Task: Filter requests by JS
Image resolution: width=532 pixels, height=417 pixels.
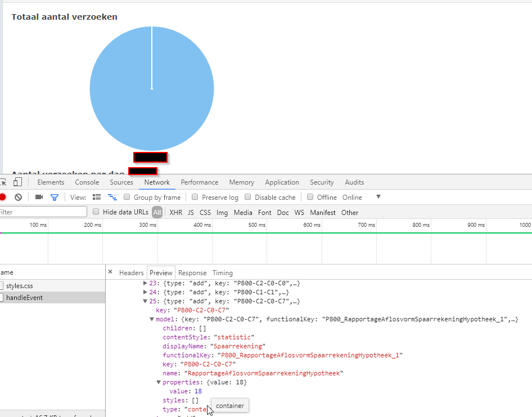Action: click(191, 212)
